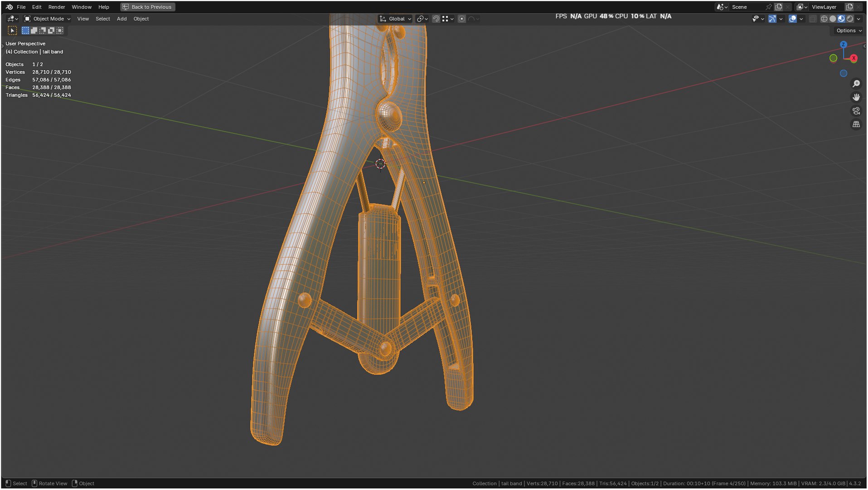Switch perspective/orthographic with the grid icon

click(x=856, y=124)
